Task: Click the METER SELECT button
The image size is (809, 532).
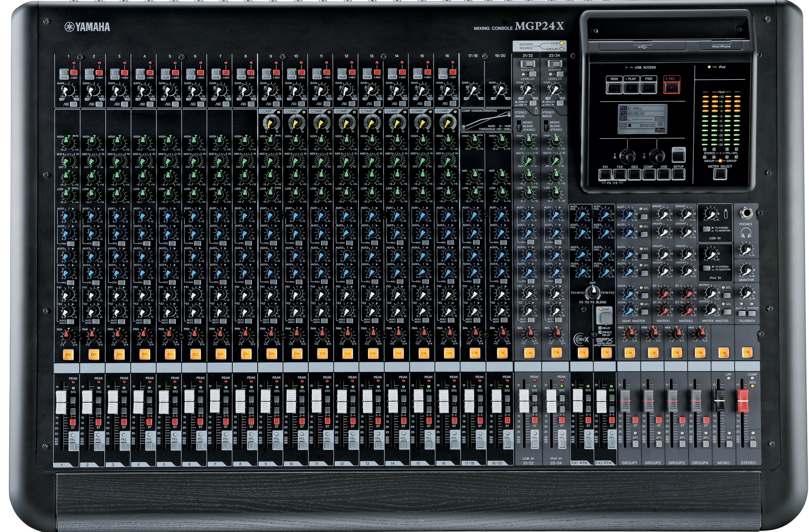Action: tap(720, 174)
